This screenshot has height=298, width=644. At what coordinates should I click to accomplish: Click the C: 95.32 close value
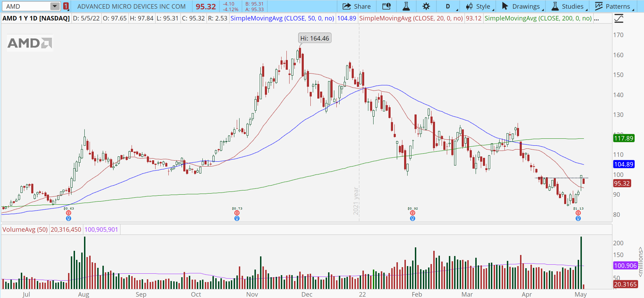point(193,18)
